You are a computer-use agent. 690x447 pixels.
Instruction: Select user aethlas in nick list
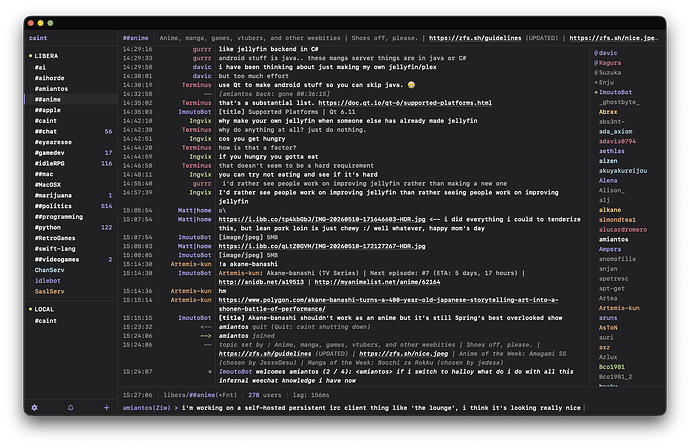[612, 151]
